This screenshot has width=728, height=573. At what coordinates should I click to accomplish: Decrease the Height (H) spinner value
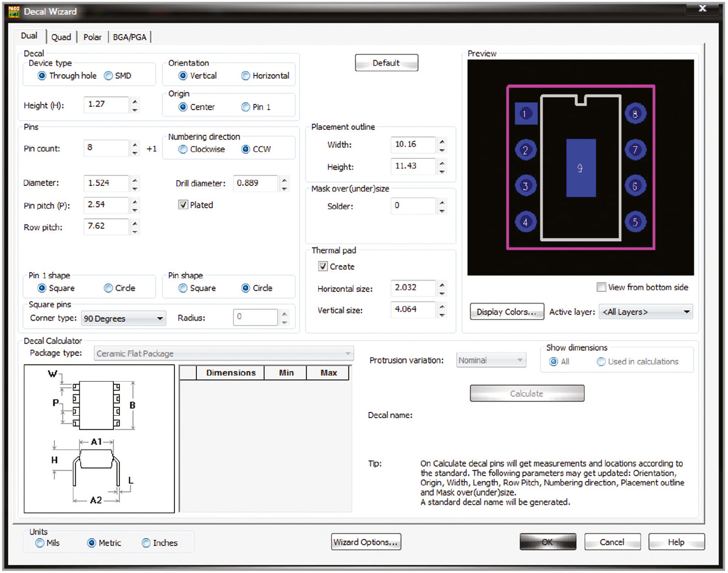135,109
